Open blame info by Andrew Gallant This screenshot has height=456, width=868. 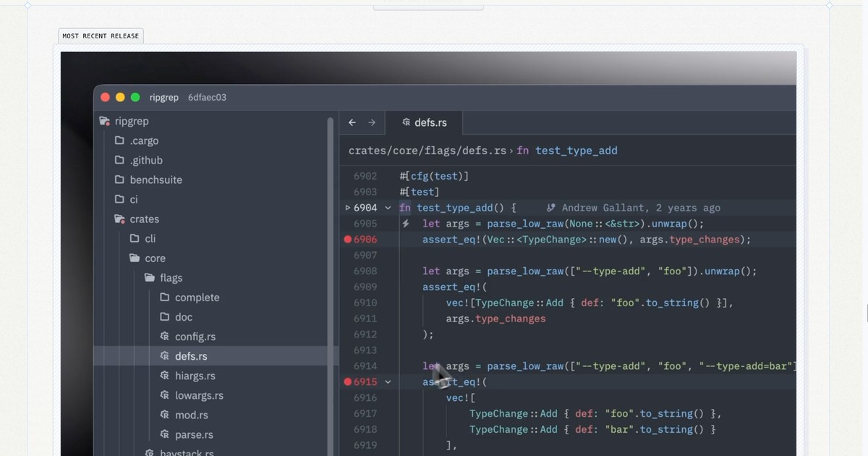[x=641, y=208]
